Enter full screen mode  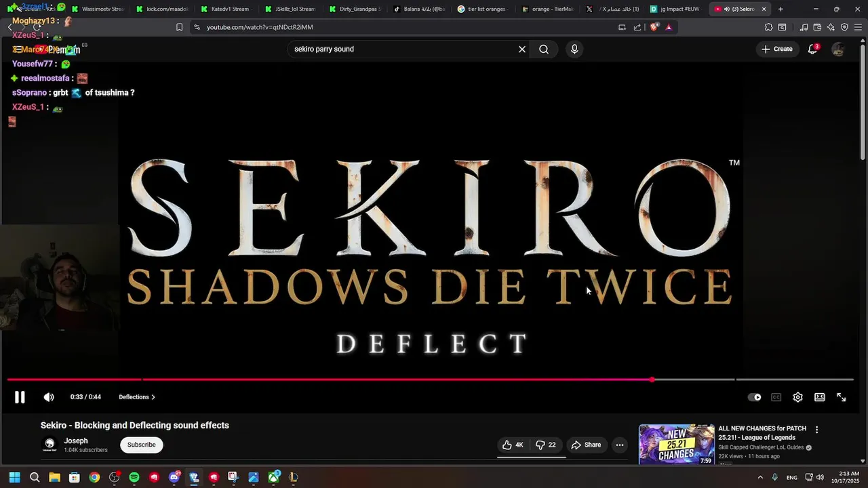coord(841,397)
